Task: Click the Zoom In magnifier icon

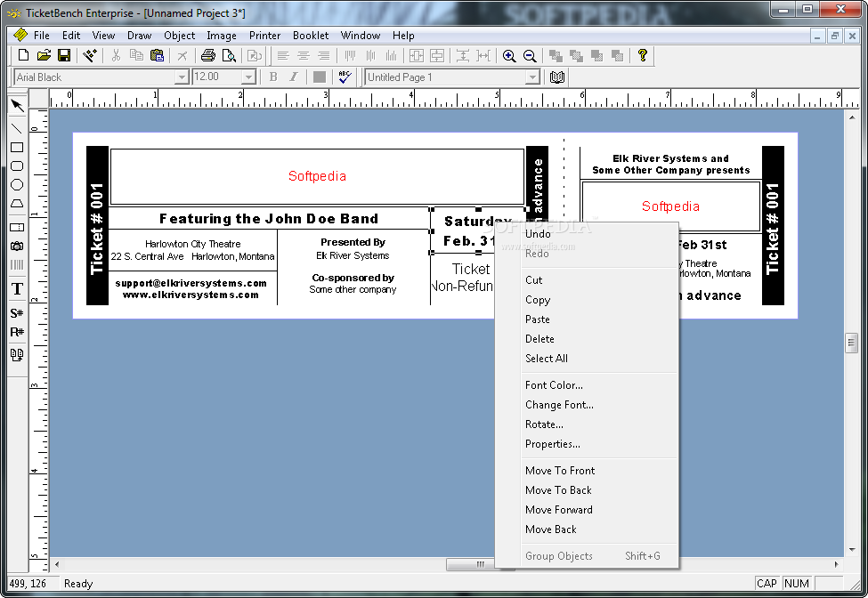Action: coord(509,56)
